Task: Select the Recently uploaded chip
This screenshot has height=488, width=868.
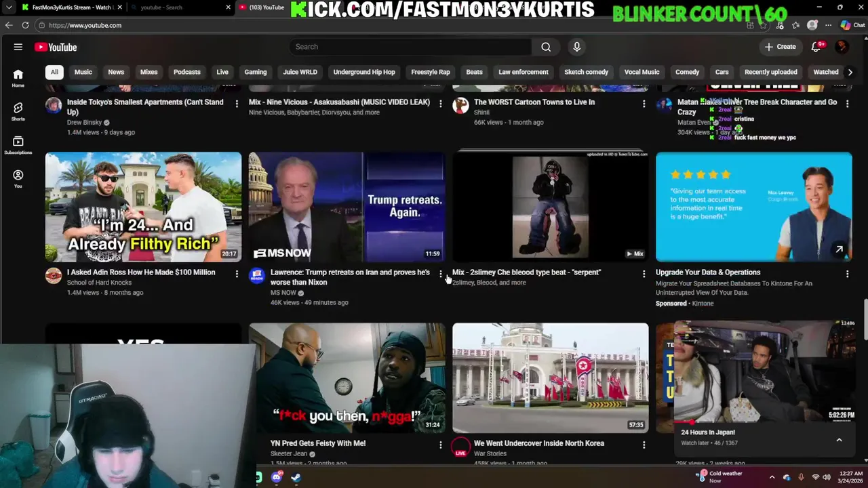Action: pos(771,72)
